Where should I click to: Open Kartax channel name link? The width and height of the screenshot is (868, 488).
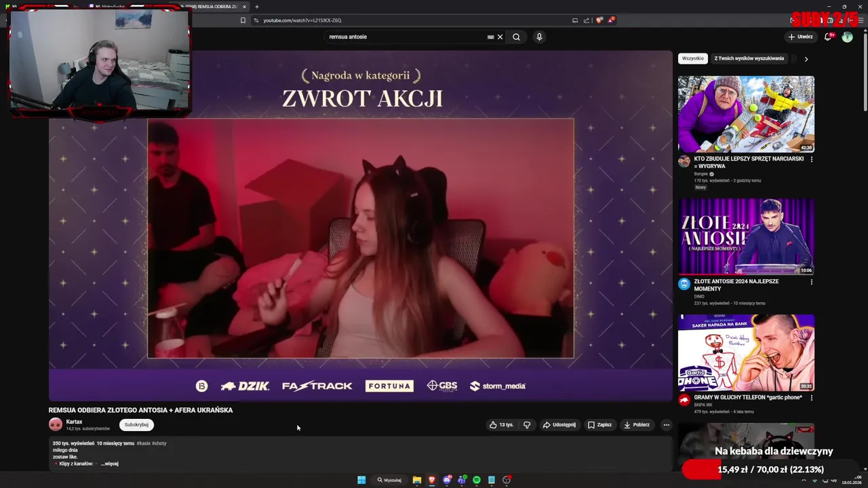tap(74, 422)
